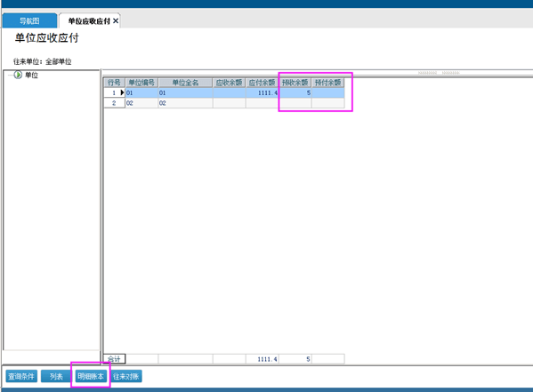
Task: Select the 单位应收应付 tab
Action: 89,21
